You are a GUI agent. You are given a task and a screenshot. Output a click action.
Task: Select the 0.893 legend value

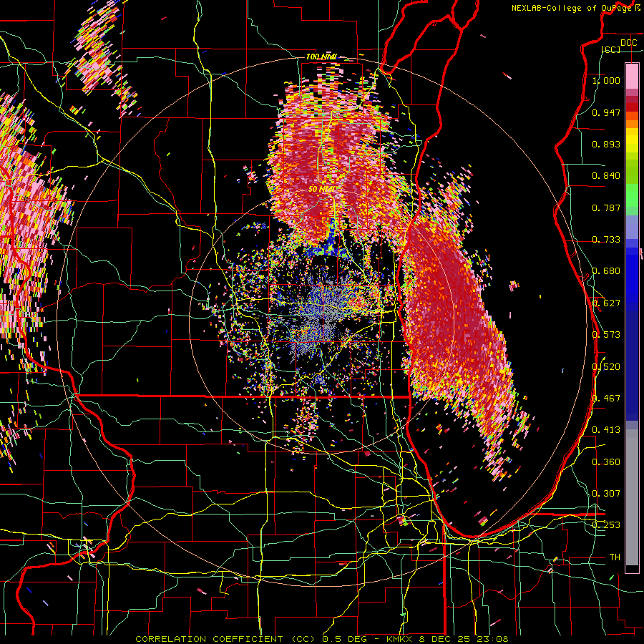[606, 144]
